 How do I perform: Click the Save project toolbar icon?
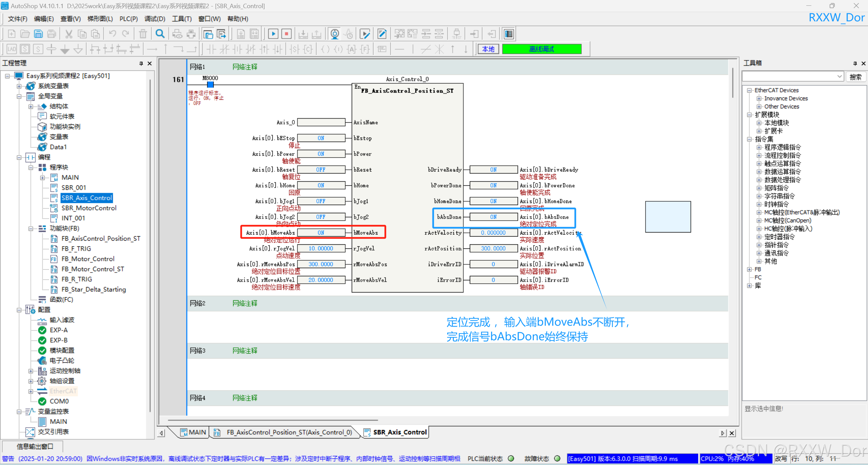click(x=38, y=34)
